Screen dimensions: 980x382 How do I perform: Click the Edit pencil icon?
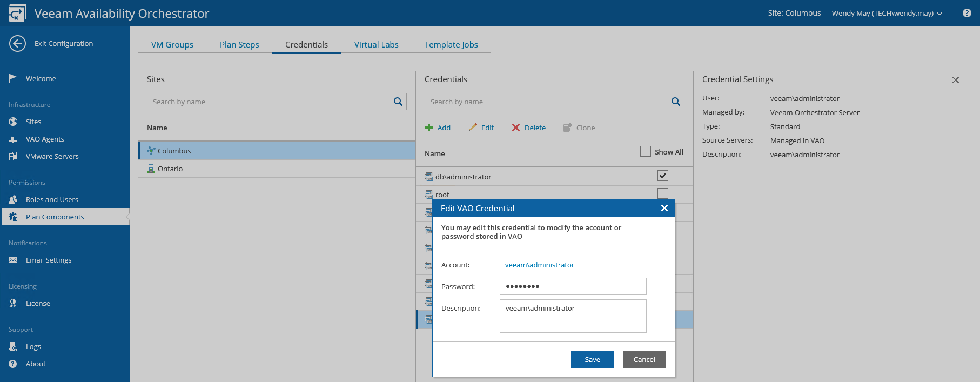click(473, 128)
